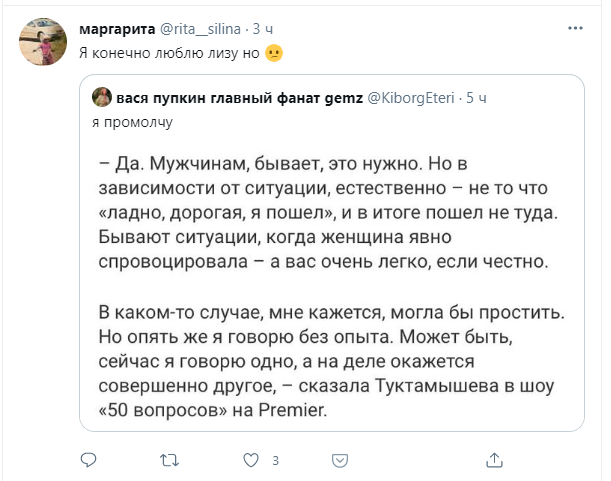The height and width of the screenshot is (481, 611).
Task: Click the reply speech bubble icon
Action: coord(88,460)
